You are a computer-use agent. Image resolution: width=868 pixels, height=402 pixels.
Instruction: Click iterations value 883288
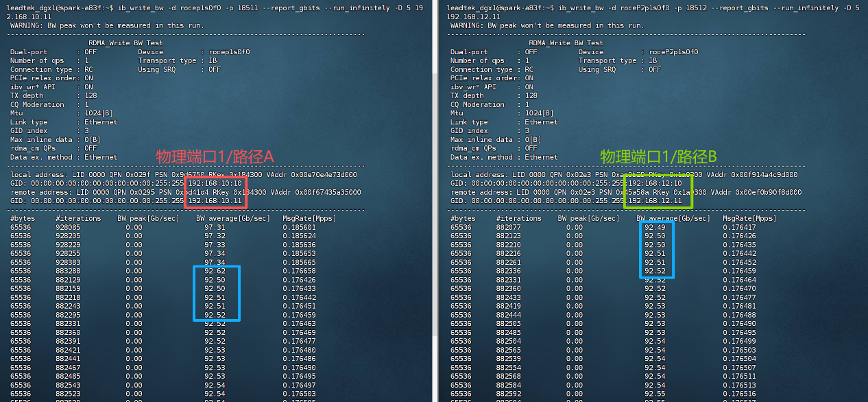tap(68, 271)
